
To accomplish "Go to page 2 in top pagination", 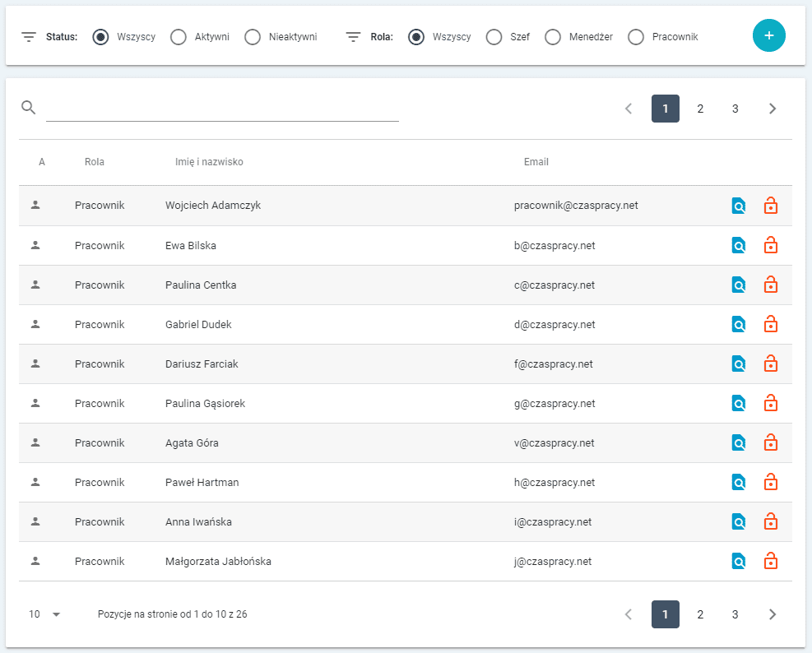I will [700, 109].
